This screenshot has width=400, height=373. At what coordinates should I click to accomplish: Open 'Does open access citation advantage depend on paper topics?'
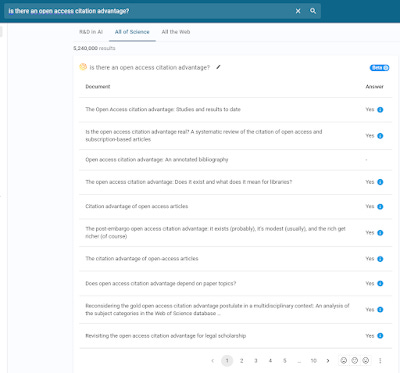click(161, 284)
